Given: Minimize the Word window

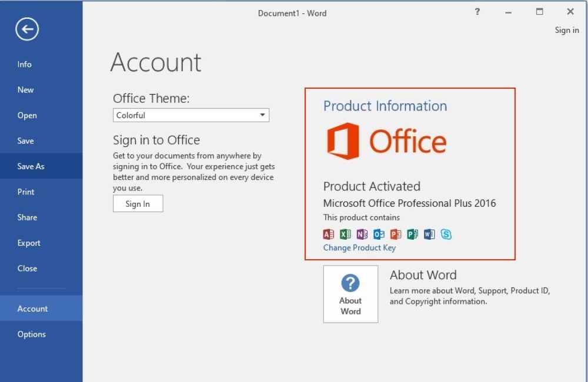Looking at the screenshot, I should (508, 12).
